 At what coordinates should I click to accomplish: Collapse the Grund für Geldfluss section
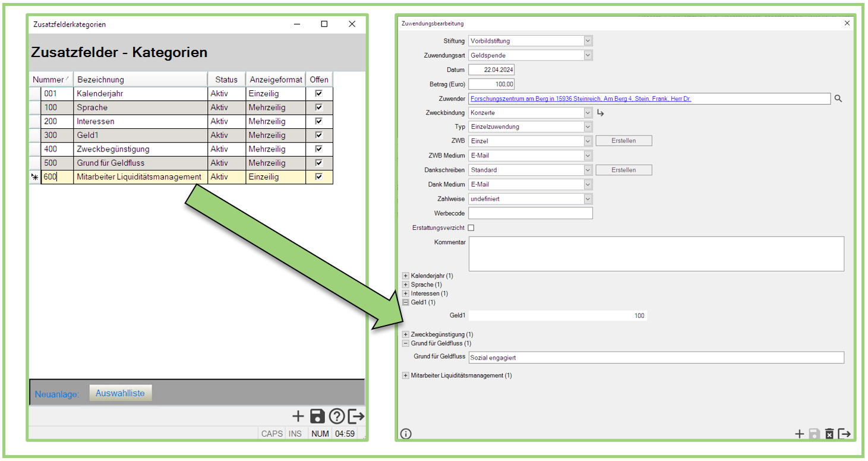coord(406,343)
